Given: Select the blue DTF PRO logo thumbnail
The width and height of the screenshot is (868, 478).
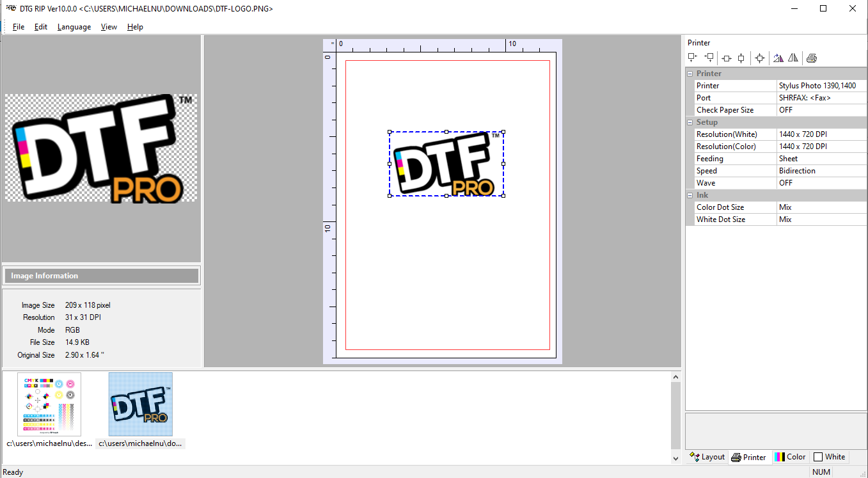Looking at the screenshot, I should click(140, 404).
